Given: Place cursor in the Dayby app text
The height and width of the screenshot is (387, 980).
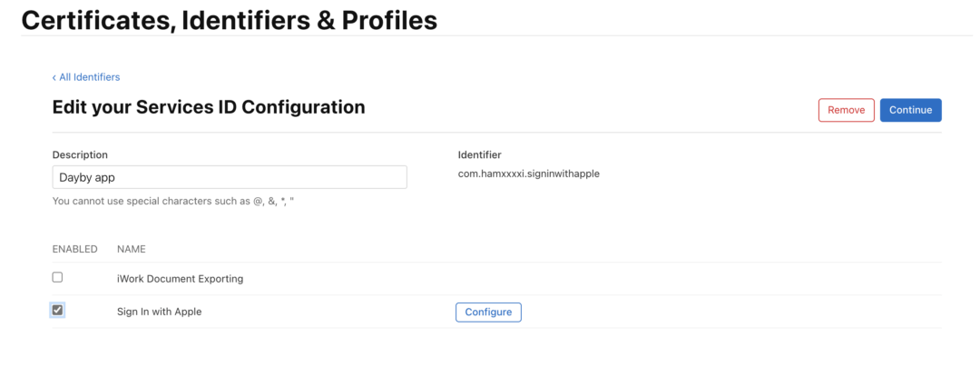Looking at the screenshot, I should 87,177.
